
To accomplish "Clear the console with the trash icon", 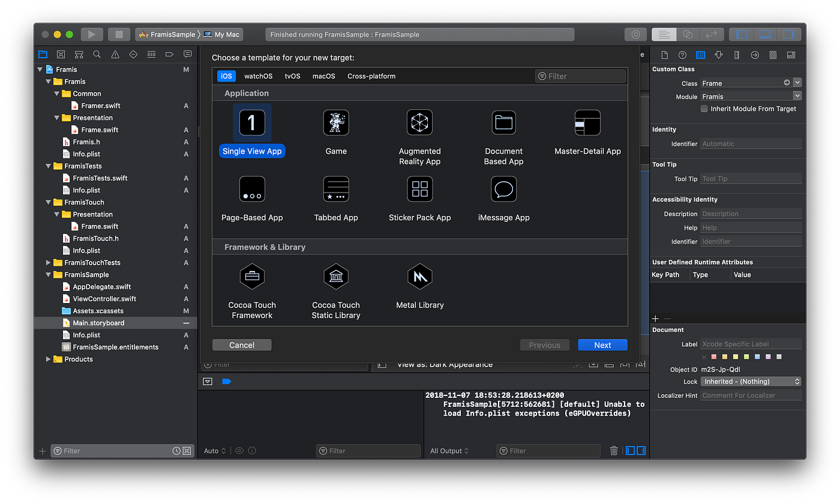I will click(614, 451).
